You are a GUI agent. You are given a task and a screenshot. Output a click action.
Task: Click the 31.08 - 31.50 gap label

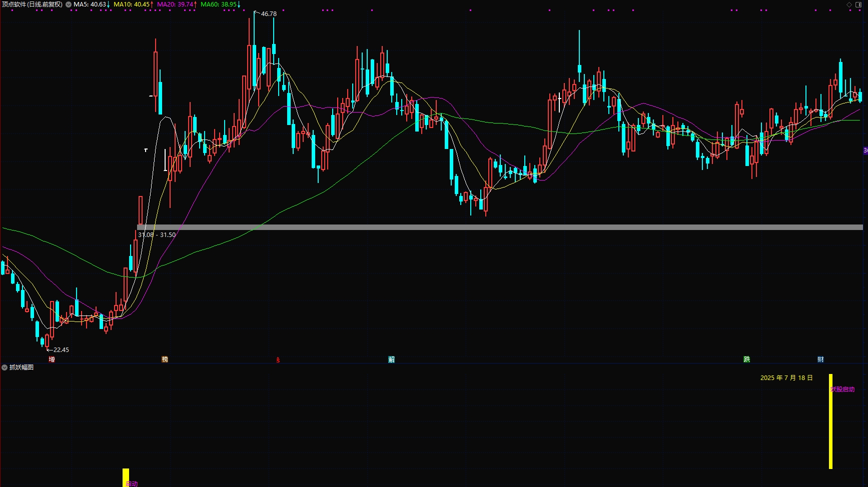pyautogui.click(x=157, y=235)
